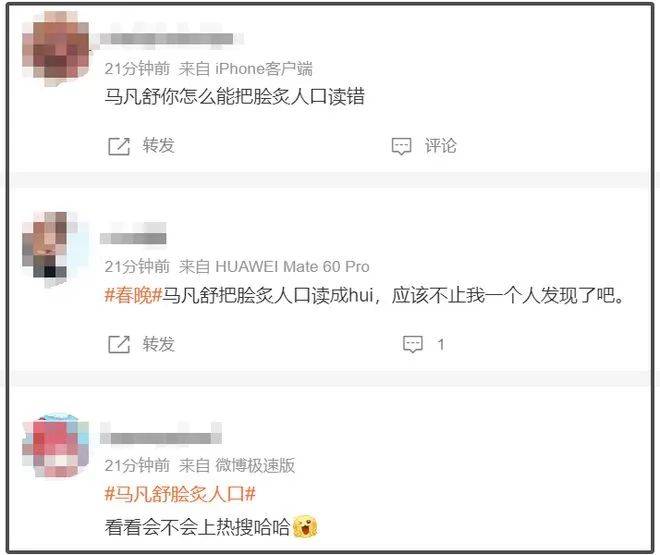Click the repost icon on second post
Image resolution: width=660 pixels, height=555 pixels.
[x=119, y=344]
